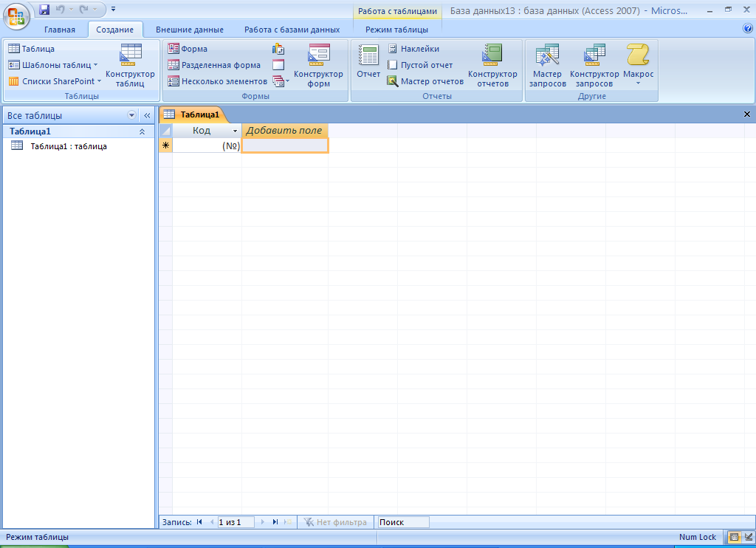Click the Office round button
The height and width of the screenshot is (548, 756).
pyautogui.click(x=16, y=16)
